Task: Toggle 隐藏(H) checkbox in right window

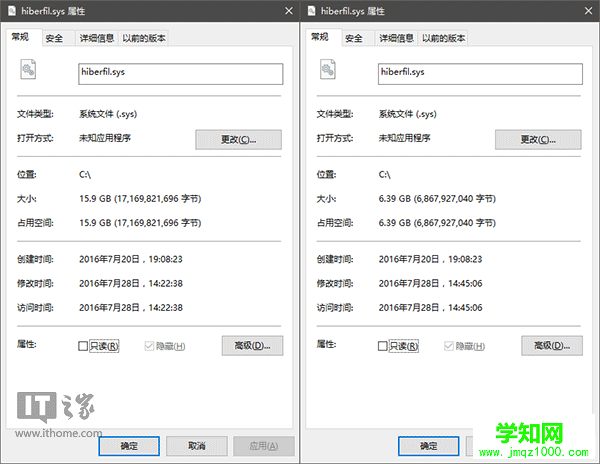Action: (448, 346)
